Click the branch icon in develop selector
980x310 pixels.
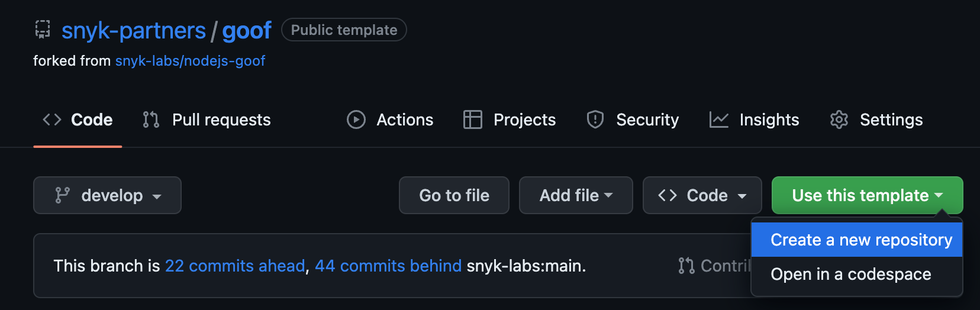tap(62, 195)
